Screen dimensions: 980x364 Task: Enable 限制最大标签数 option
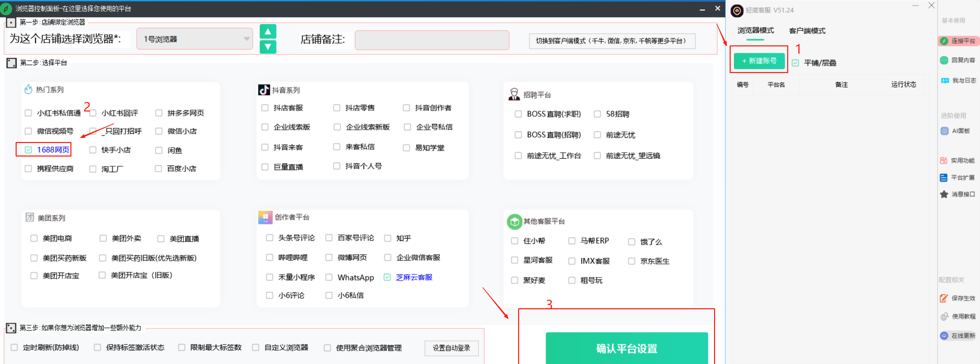181,347
